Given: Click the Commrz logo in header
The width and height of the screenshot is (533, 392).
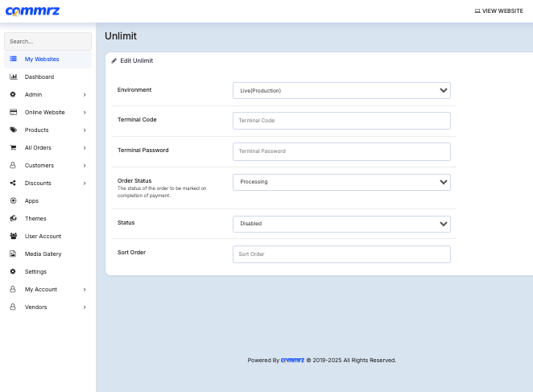Looking at the screenshot, I should click(x=32, y=11).
